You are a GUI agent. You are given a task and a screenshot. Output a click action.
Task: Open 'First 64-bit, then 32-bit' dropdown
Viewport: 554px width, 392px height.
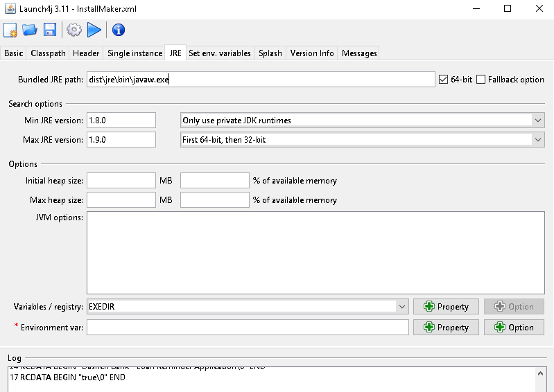363,140
